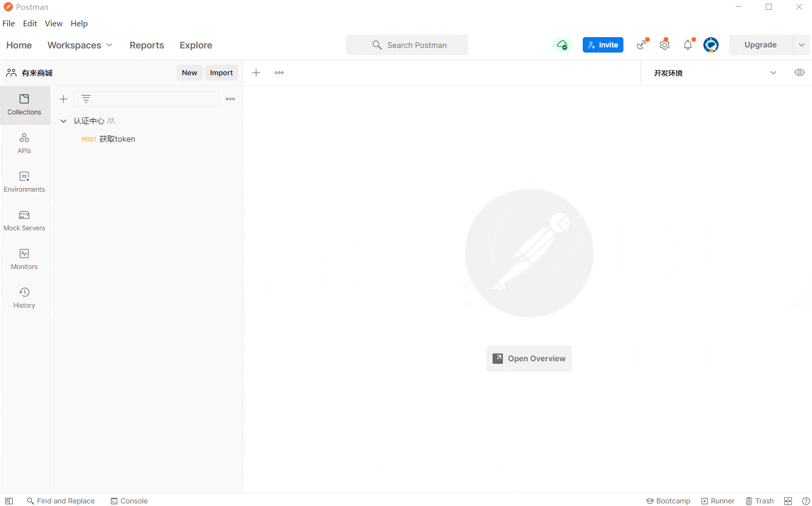This screenshot has height=506, width=812.
Task: Switch to two-pane layout icon
Action: point(788,501)
